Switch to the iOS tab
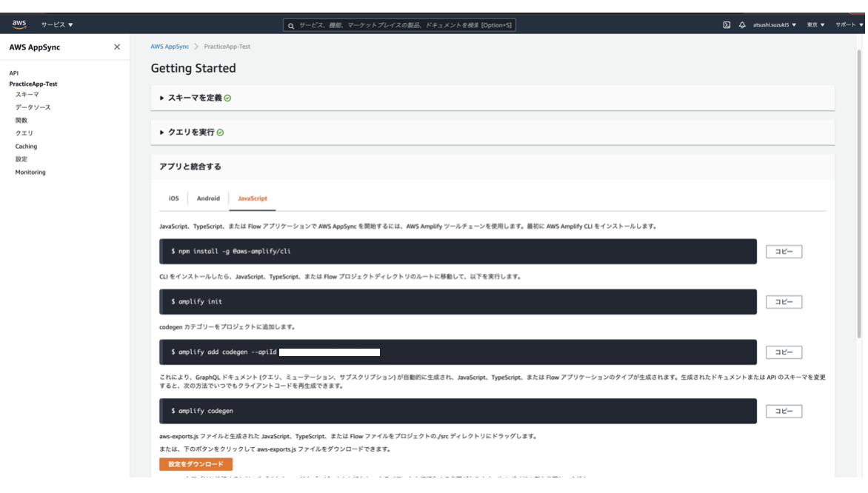Viewport: 868px width, 493px height. [x=174, y=198]
